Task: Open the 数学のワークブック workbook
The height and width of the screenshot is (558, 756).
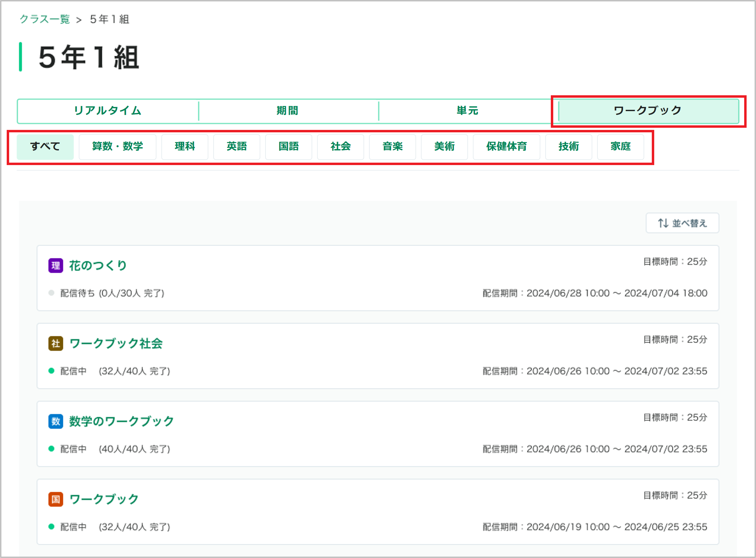Action: 121,421
